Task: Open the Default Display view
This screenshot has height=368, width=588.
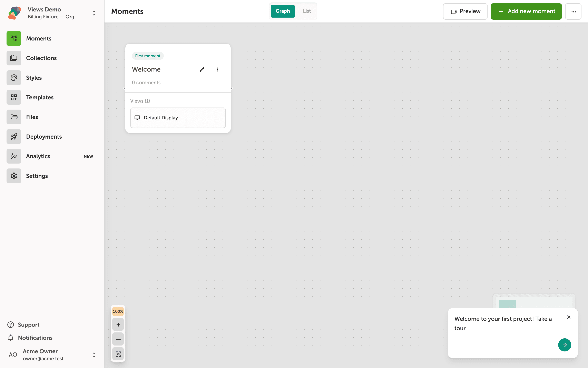Action: pos(178,118)
